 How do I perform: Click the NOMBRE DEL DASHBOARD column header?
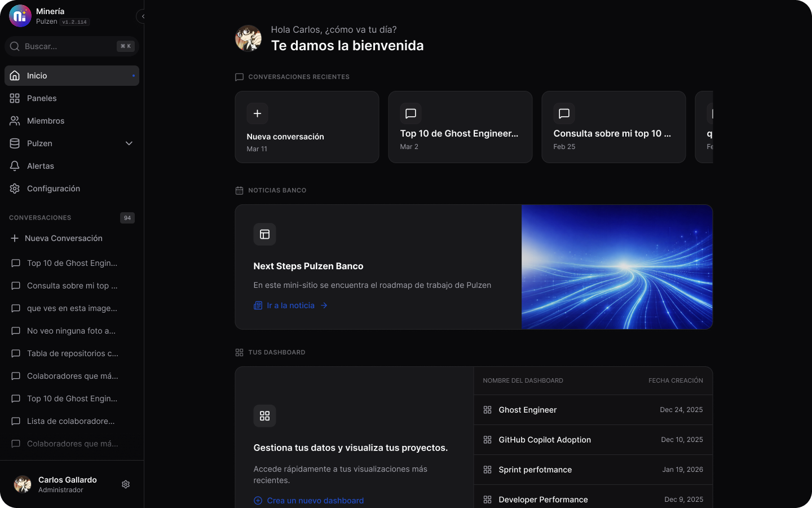coord(523,380)
